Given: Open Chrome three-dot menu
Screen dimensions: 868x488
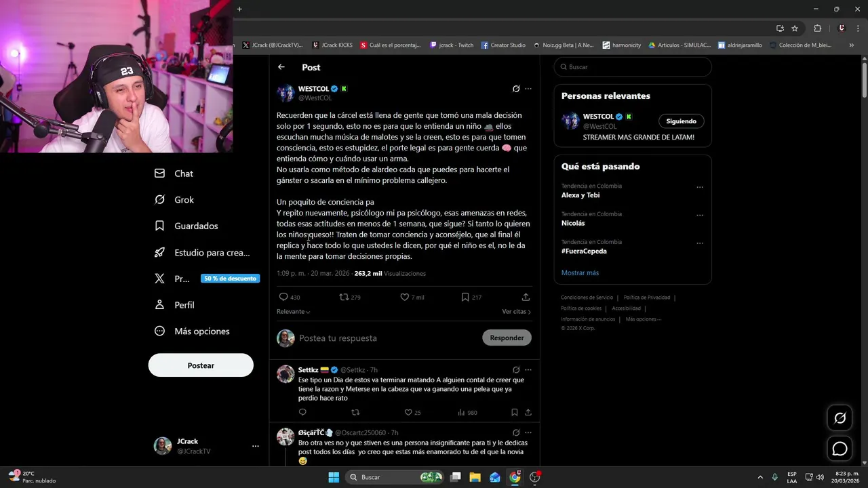Looking at the screenshot, I should tap(859, 28).
